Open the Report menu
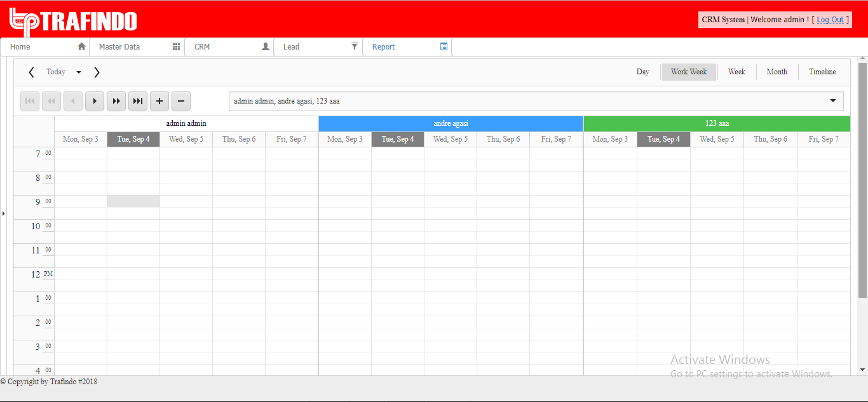The width and height of the screenshot is (868, 402). tap(407, 47)
